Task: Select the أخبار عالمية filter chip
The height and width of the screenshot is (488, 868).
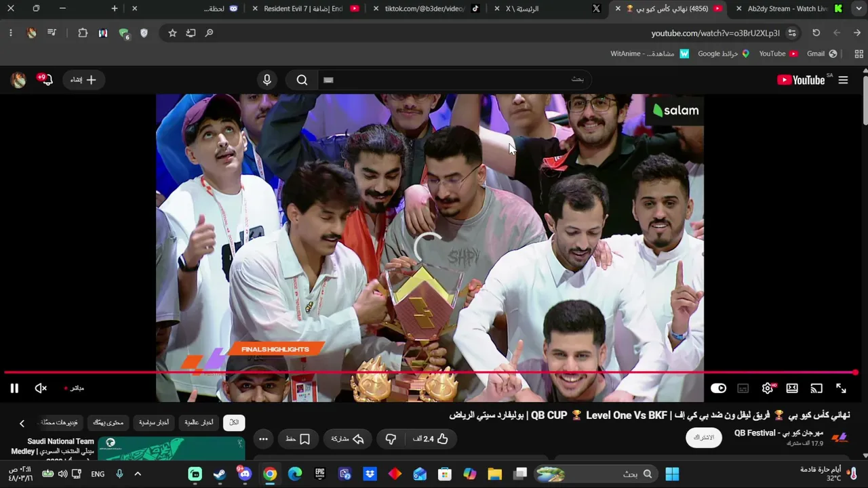Action: 199,423
